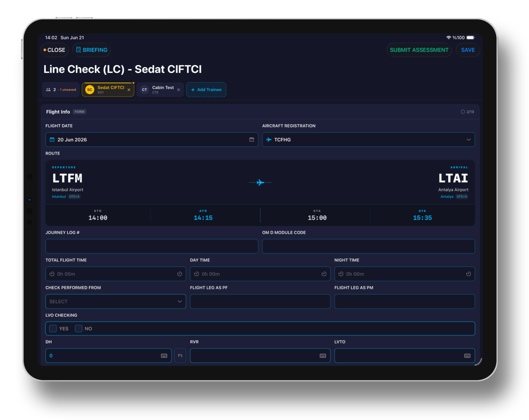529x420 pixels.
Task: Click the route airplane icon
Action: [x=260, y=182]
